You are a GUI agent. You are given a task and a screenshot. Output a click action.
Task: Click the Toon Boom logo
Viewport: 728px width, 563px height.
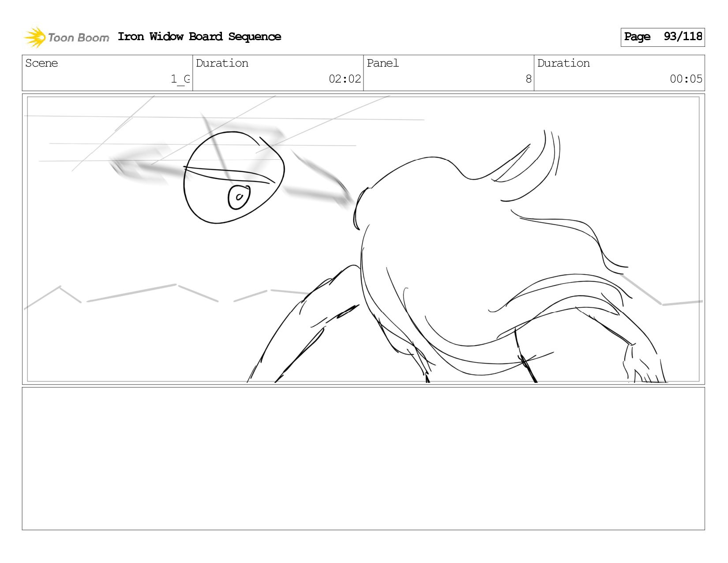point(66,37)
